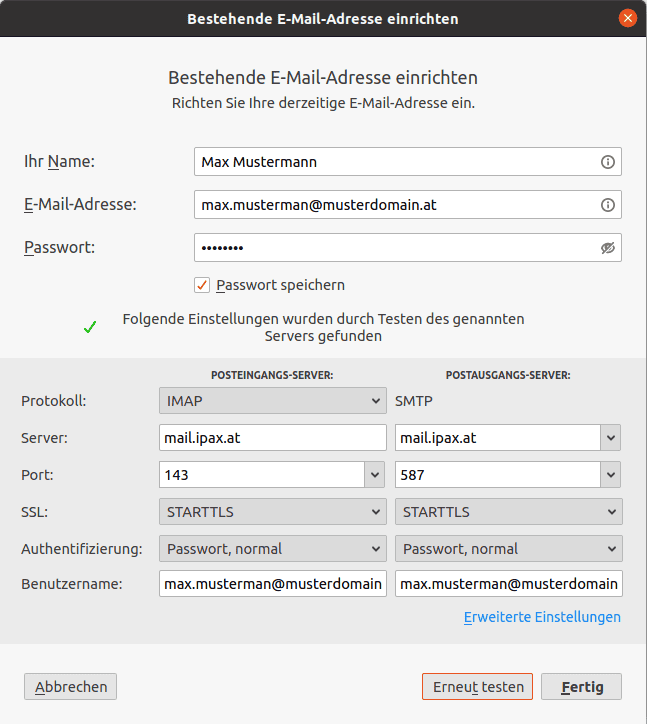Uncheck Passwort speichern checkbox
647x724 pixels.
click(x=202, y=285)
